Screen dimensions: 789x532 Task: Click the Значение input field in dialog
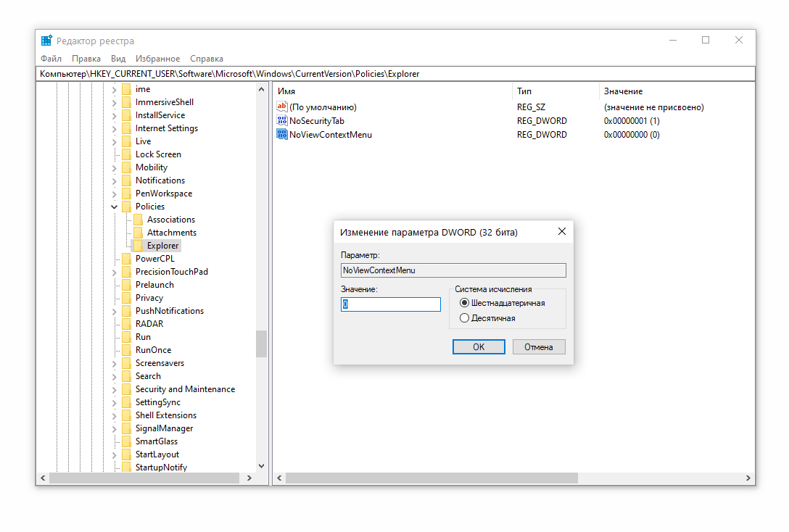pyautogui.click(x=390, y=304)
